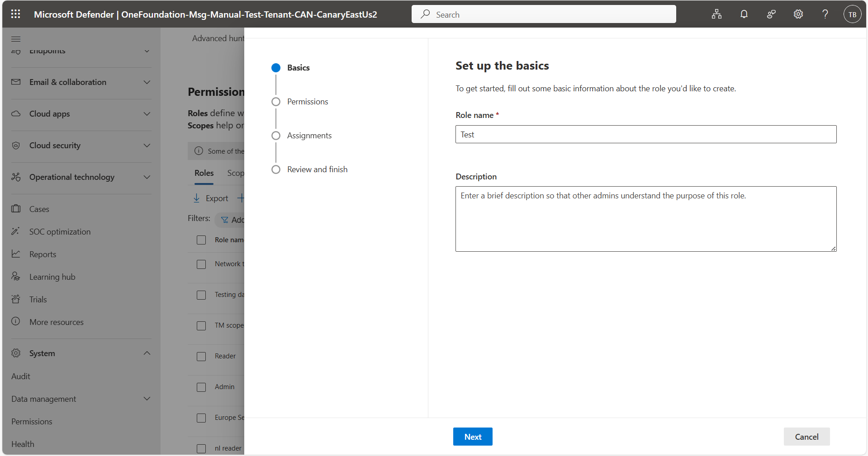Screen dimensions: 868x456
Task: Check the Europe Se role row checkbox
Action: [201, 418]
